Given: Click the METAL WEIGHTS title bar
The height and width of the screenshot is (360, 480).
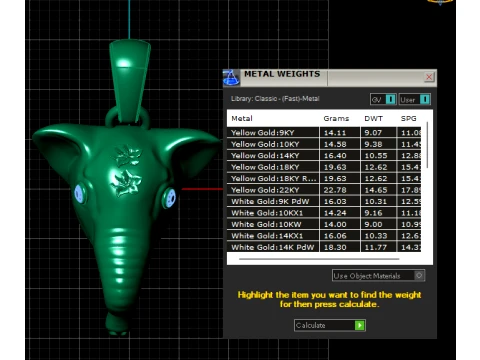Looking at the screenshot, I should [x=330, y=78].
